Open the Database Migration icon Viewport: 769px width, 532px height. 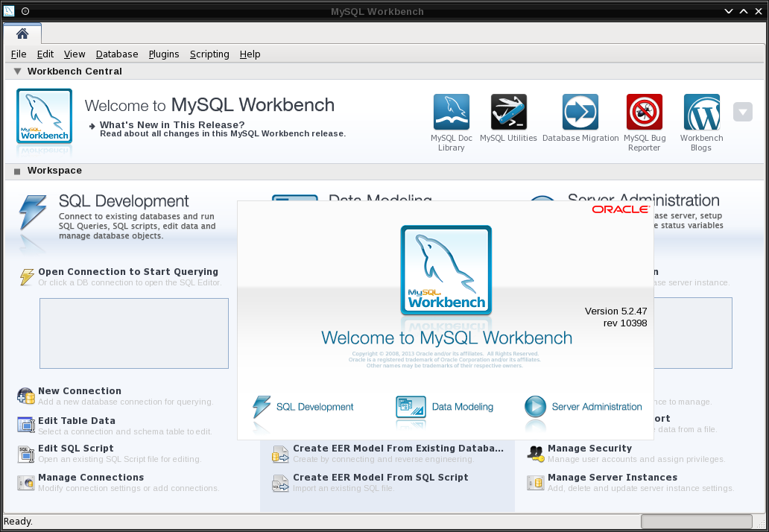click(x=580, y=112)
